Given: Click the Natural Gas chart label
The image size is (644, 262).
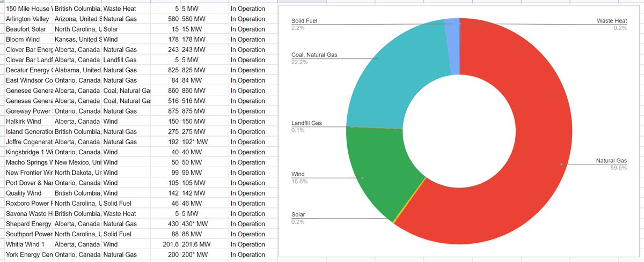Looking at the screenshot, I should pyautogui.click(x=611, y=161).
